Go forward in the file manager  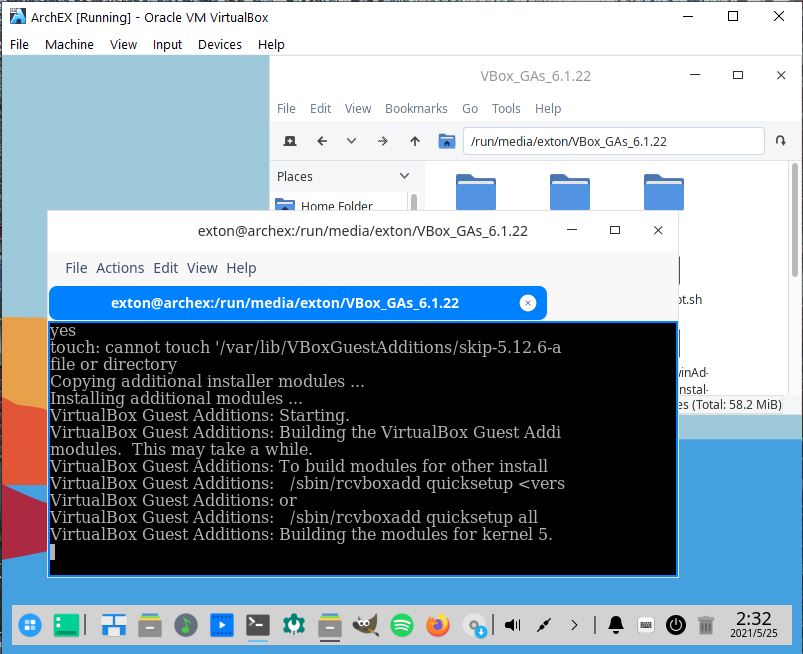383,141
